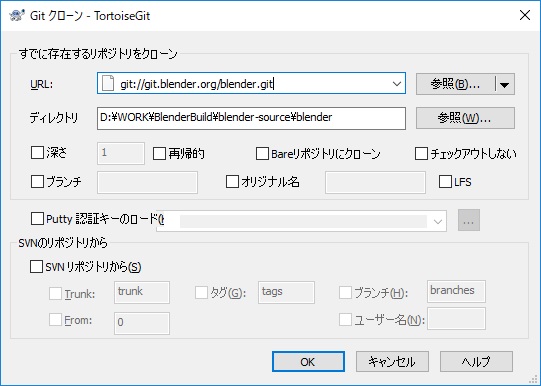Click the キャンセル cancel button
Image resolution: width=541 pixels, height=386 pixels.
coord(392,362)
